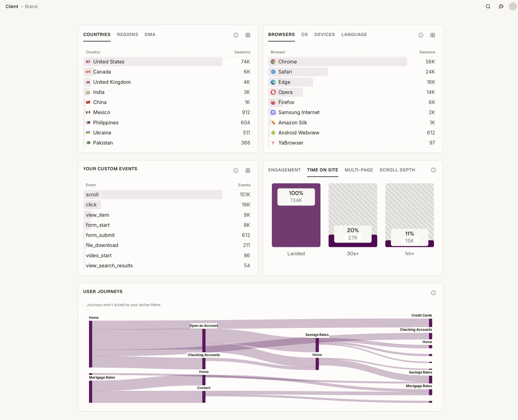The height and width of the screenshot is (420, 518).
Task: Click the scroll event row
Action: click(x=168, y=195)
